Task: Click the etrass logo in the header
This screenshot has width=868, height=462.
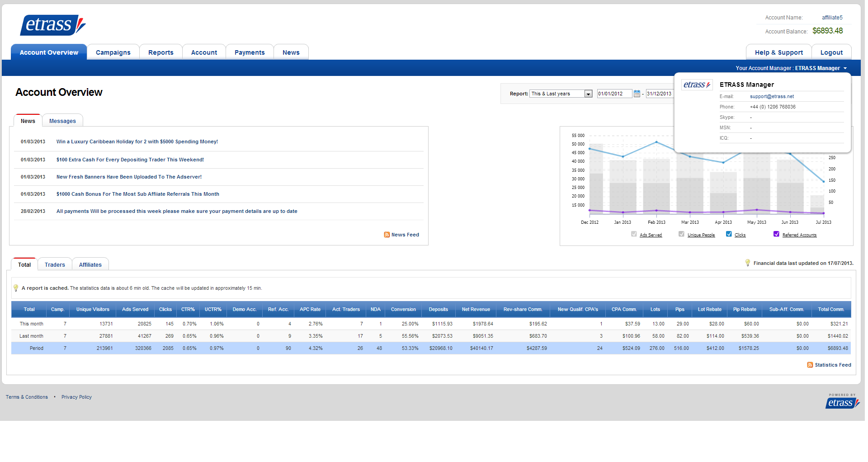Action: [x=52, y=25]
